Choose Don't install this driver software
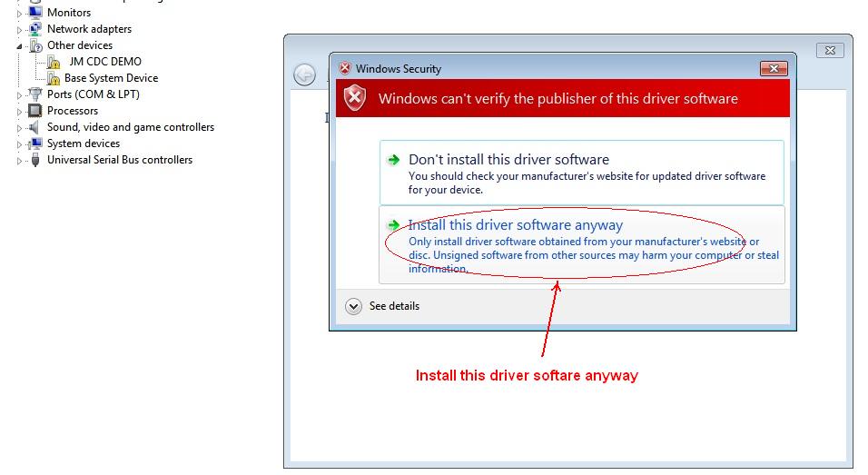Screen dimensions: 868x475 pyautogui.click(x=582, y=173)
